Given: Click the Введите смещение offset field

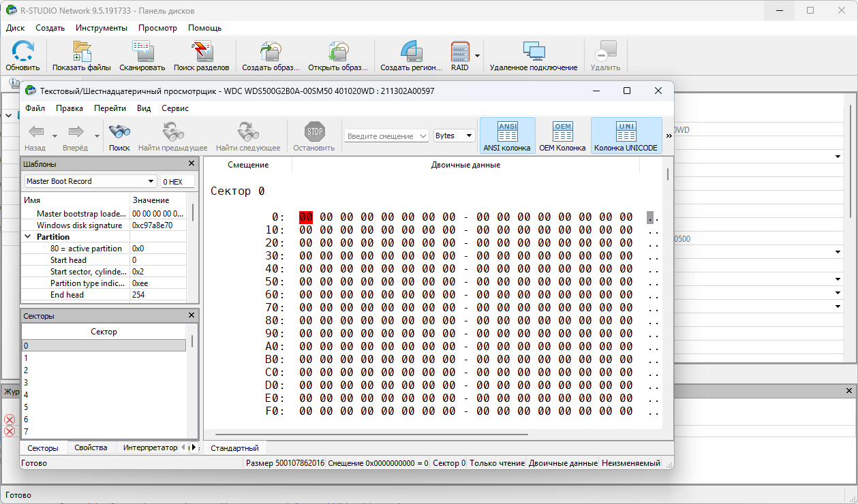Looking at the screenshot, I should [380, 136].
